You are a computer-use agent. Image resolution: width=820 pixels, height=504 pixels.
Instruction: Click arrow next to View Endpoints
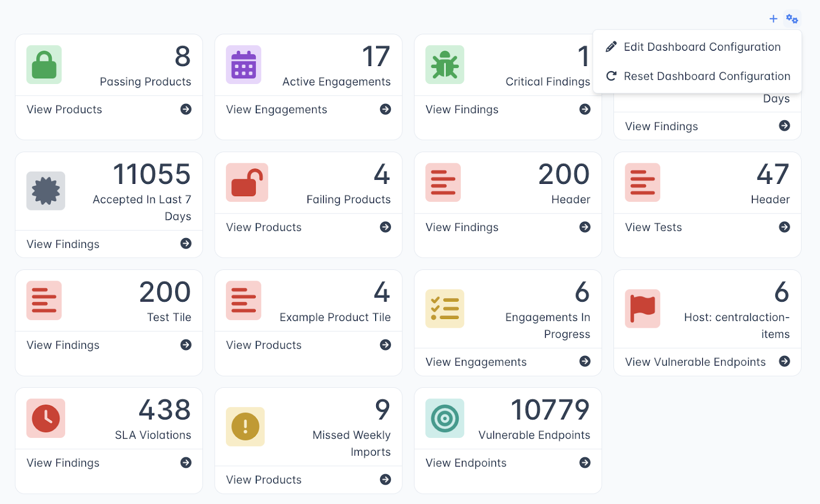click(x=585, y=463)
